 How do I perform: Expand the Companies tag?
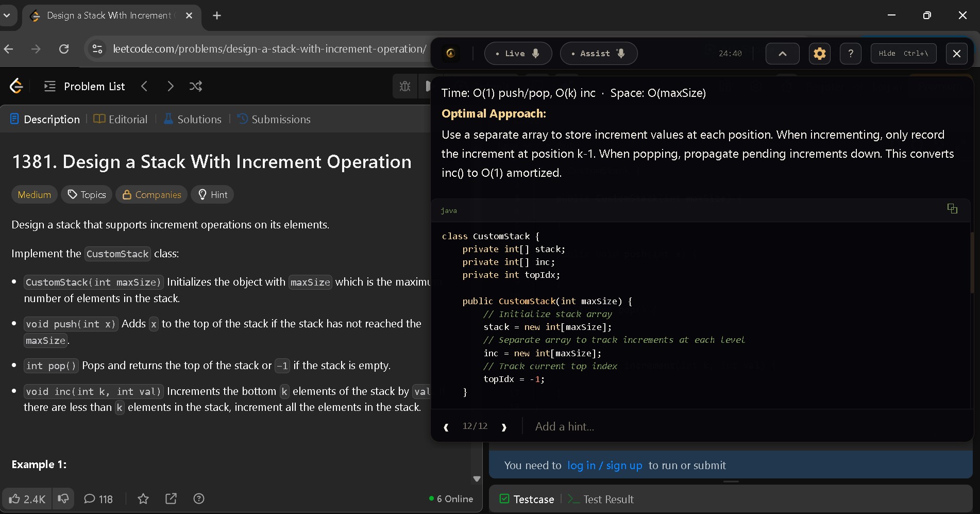tap(151, 194)
